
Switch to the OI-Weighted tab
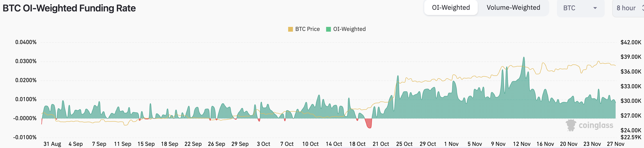pos(451,8)
